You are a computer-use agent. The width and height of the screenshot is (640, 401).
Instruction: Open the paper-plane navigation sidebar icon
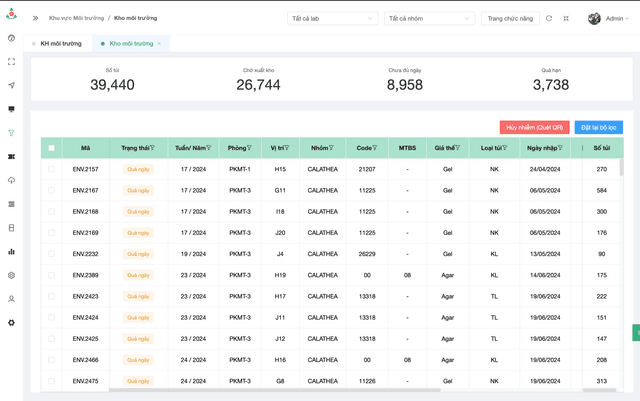coord(11,85)
